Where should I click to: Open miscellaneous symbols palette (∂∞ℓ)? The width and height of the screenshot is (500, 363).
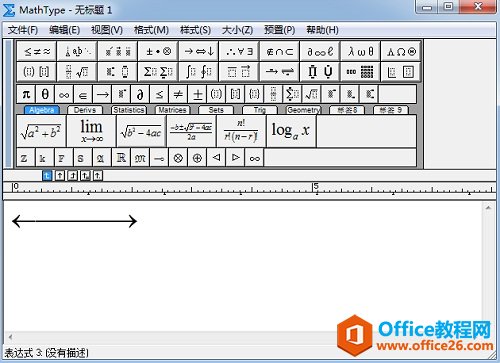coord(320,51)
